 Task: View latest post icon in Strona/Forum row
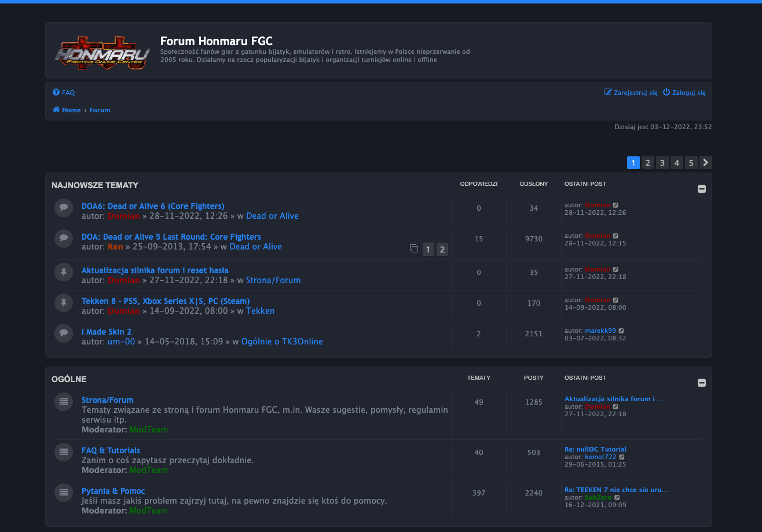tap(616, 406)
